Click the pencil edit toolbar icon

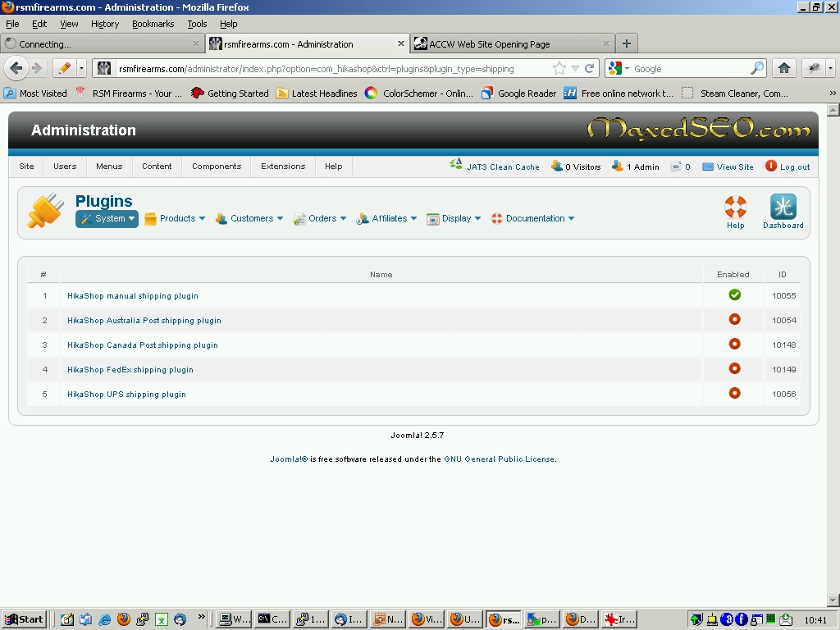point(64,69)
